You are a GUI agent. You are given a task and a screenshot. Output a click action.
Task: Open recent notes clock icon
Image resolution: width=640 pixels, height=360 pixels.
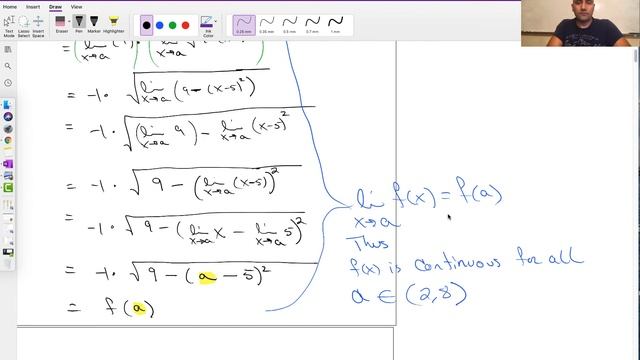pos(8,83)
